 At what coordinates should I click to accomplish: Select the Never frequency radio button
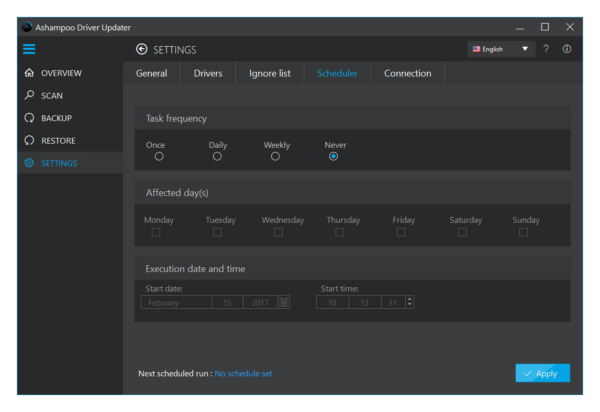[x=333, y=156]
